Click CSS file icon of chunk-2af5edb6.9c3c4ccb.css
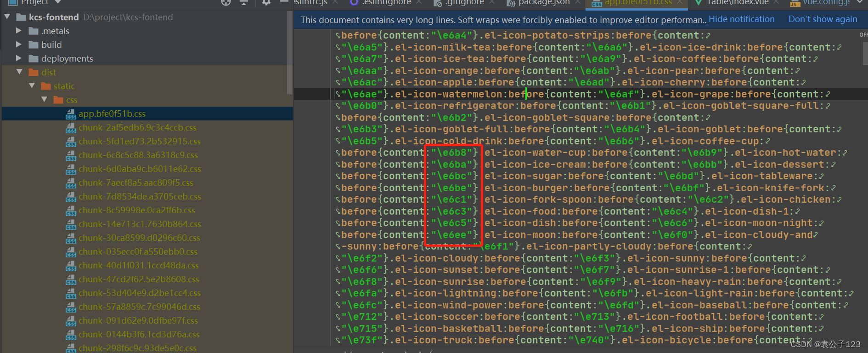 point(71,128)
